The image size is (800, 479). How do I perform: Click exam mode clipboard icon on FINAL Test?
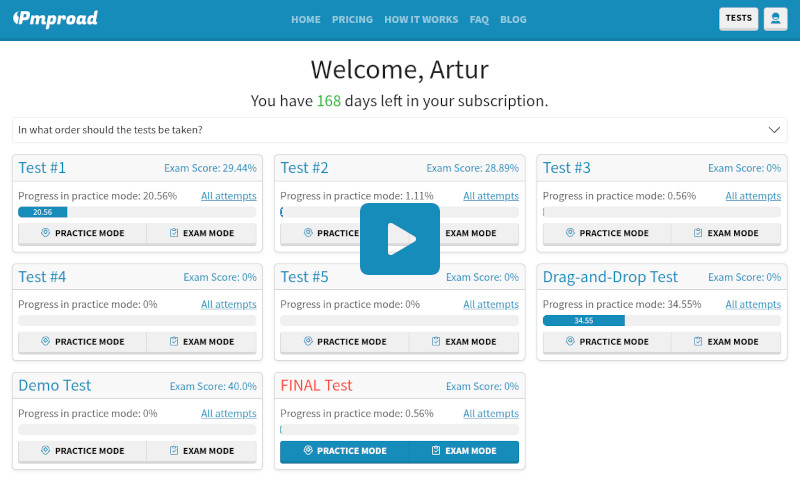click(435, 451)
